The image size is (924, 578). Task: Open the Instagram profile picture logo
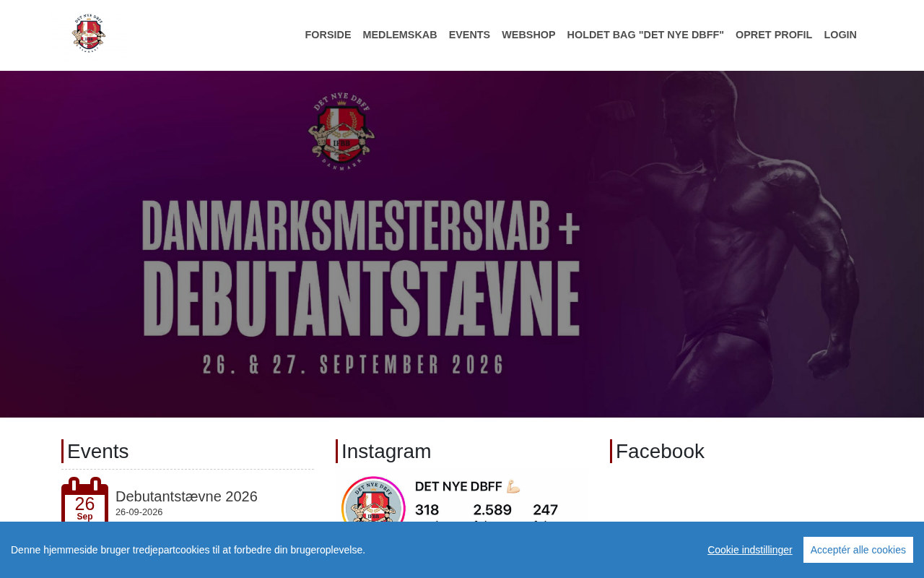point(373,499)
